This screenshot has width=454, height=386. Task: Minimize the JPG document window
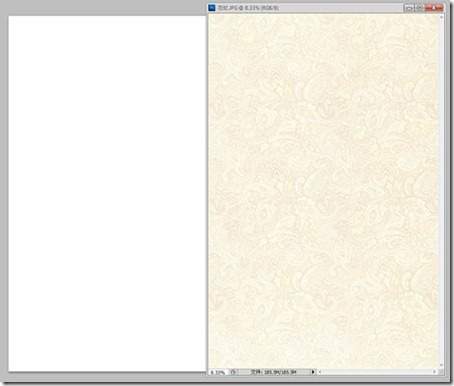click(409, 8)
